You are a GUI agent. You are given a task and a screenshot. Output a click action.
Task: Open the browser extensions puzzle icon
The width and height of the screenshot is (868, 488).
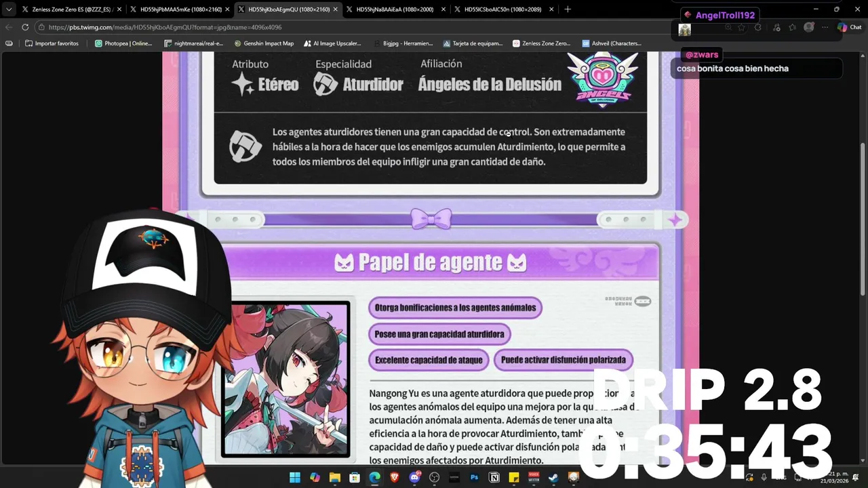point(758,27)
